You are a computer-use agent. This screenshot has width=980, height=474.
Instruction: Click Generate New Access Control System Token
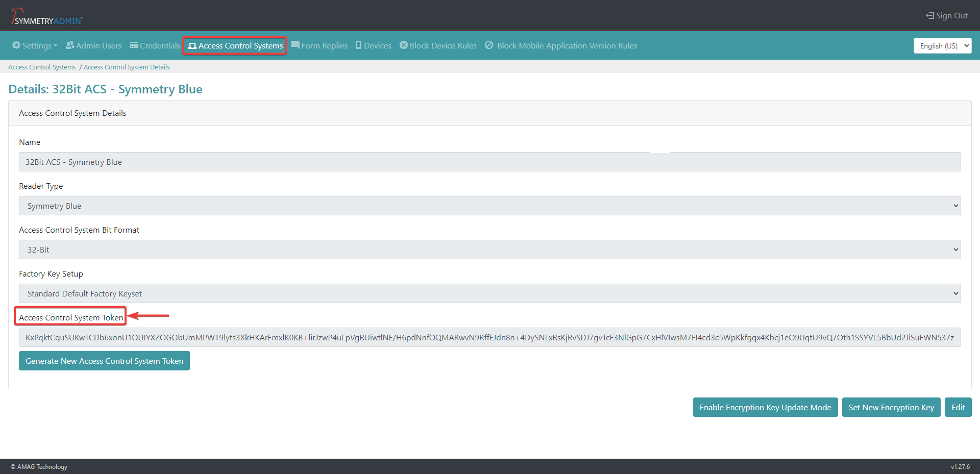coord(104,361)
